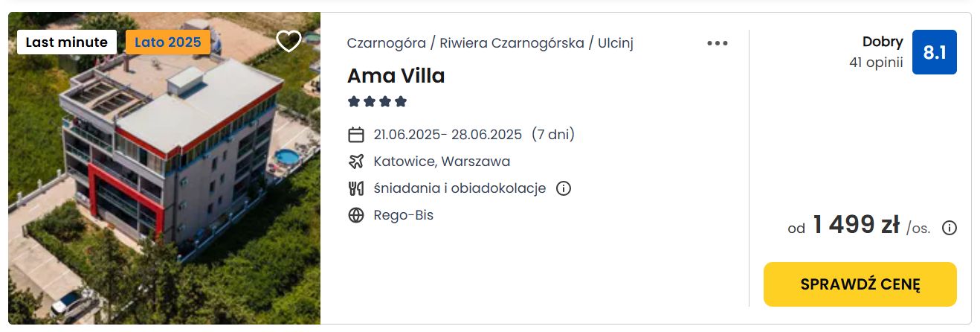The width and height of the screenshot is (980, 332).
Task: Click the SPRAWDŹ CENĘ button
Action: (860, 284)
